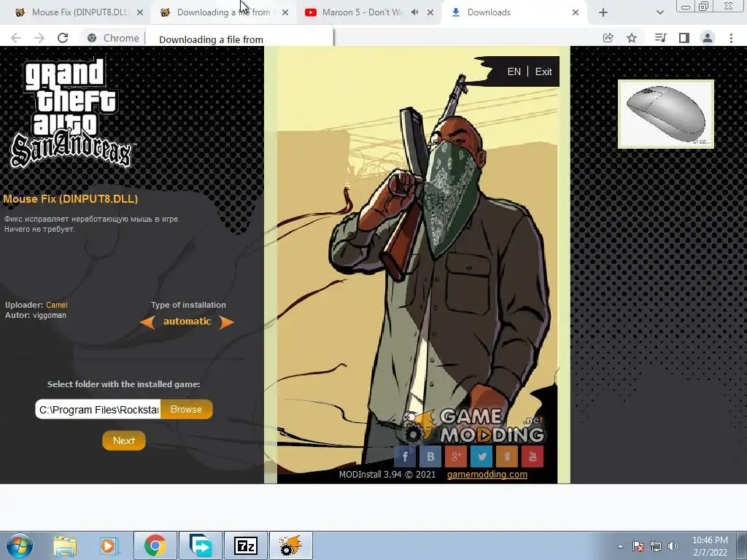Viewport: 747px width, 560px height.
Task: Click the Next button
Action: [124, 440]
